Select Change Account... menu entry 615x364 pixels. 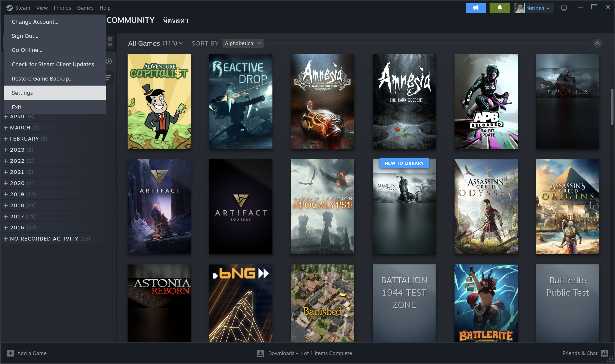pos(55,22)
